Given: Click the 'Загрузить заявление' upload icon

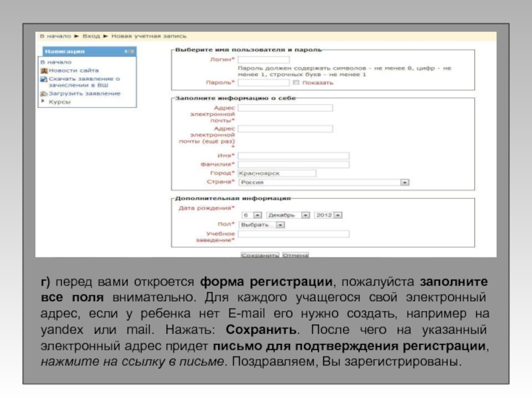Looking at the screenshot, I should [x=44, y=94].
